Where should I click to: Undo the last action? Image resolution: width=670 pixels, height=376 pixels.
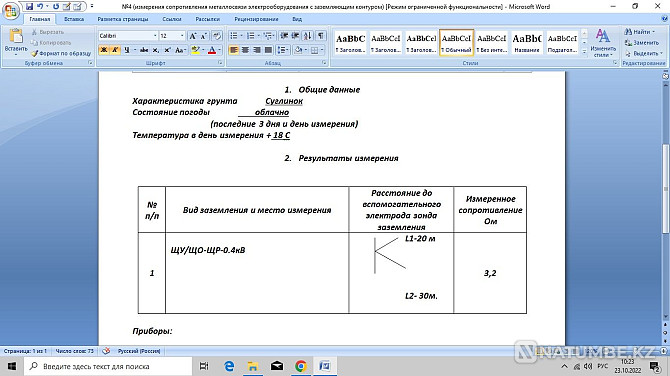tap(40, 6)
